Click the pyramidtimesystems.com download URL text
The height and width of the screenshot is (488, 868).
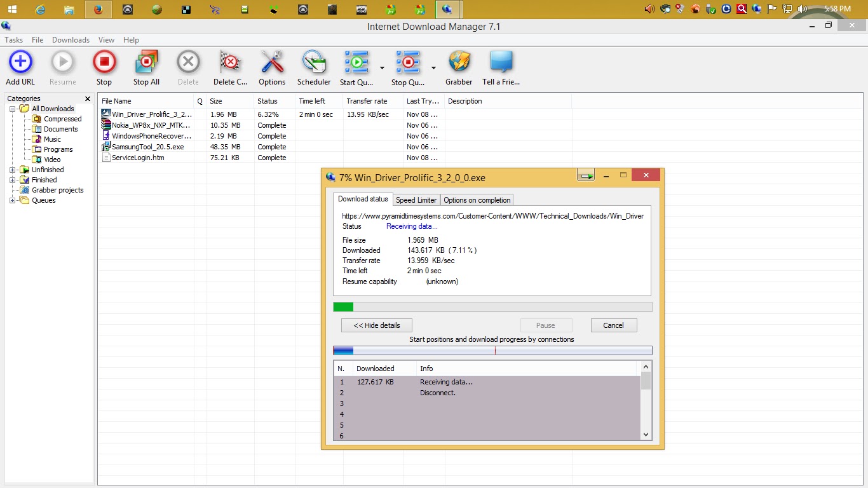[x=493, y=216]
